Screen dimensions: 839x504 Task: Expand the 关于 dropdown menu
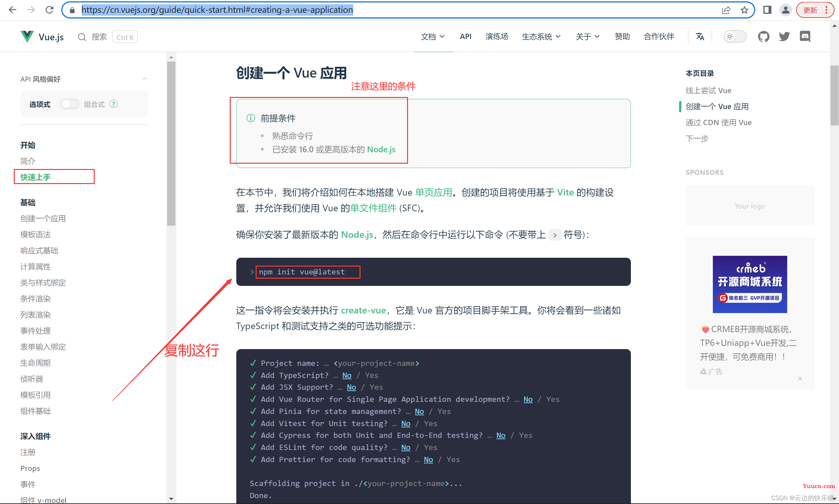pos(588,36)
